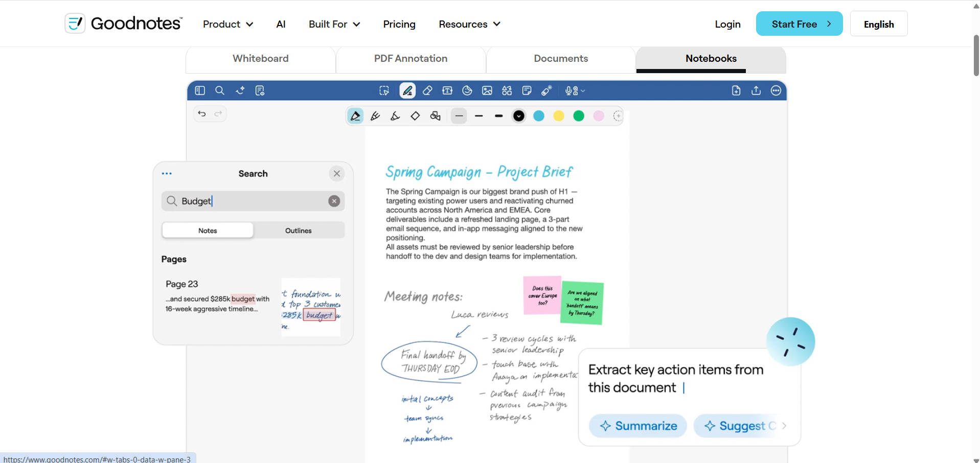Expand the Product dropdown menu
The height and width of the screenshot is (463, 980).
click(228, 24)
